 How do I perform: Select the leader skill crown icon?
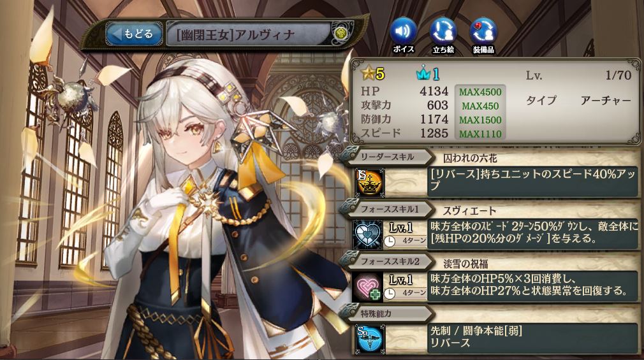[x=370, y=183]
